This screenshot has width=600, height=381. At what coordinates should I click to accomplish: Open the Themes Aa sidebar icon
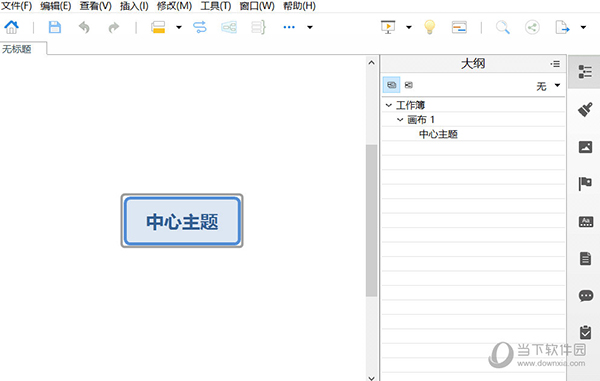(x=586, y=221)
